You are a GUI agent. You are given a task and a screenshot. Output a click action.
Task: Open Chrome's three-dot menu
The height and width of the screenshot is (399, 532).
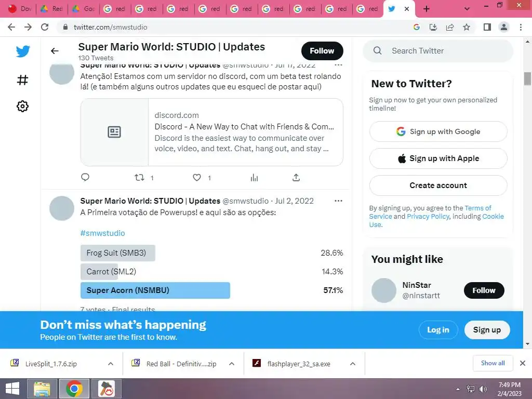point(521,27)
